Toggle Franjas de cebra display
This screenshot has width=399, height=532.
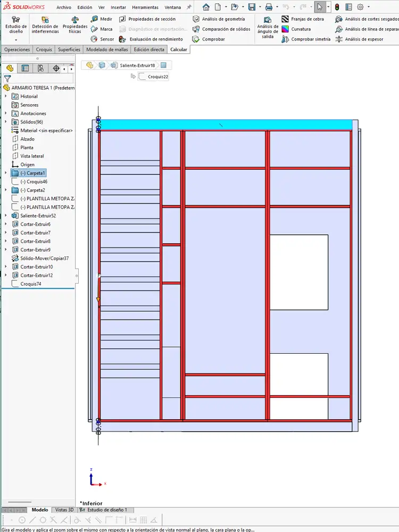coord(303,19)
